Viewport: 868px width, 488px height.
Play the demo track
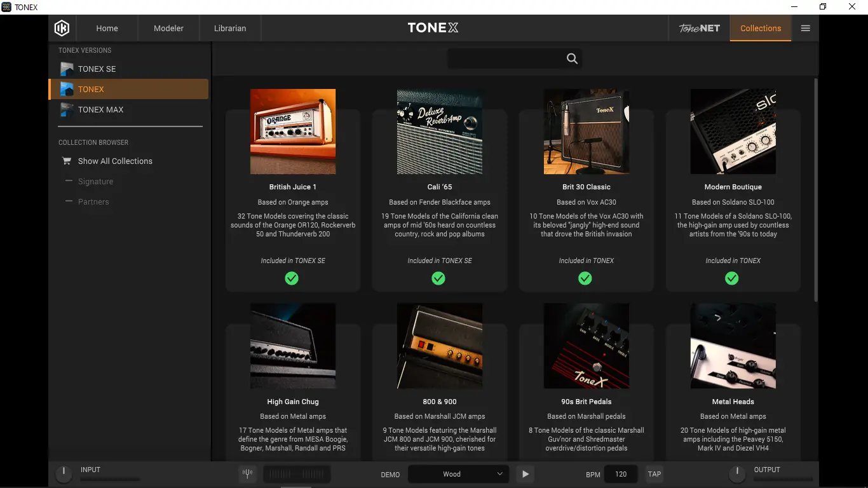[x=525, y=473]
